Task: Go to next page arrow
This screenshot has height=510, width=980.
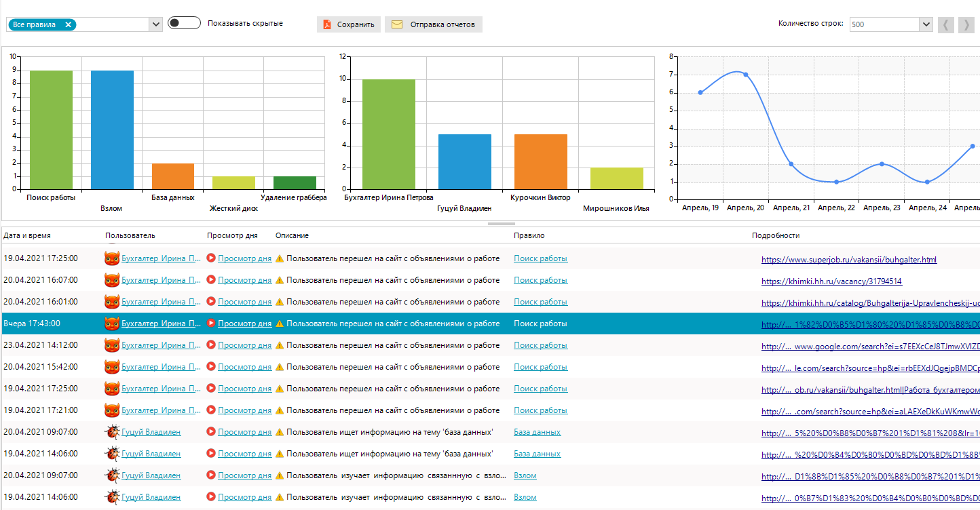Action: pos(966,24)
